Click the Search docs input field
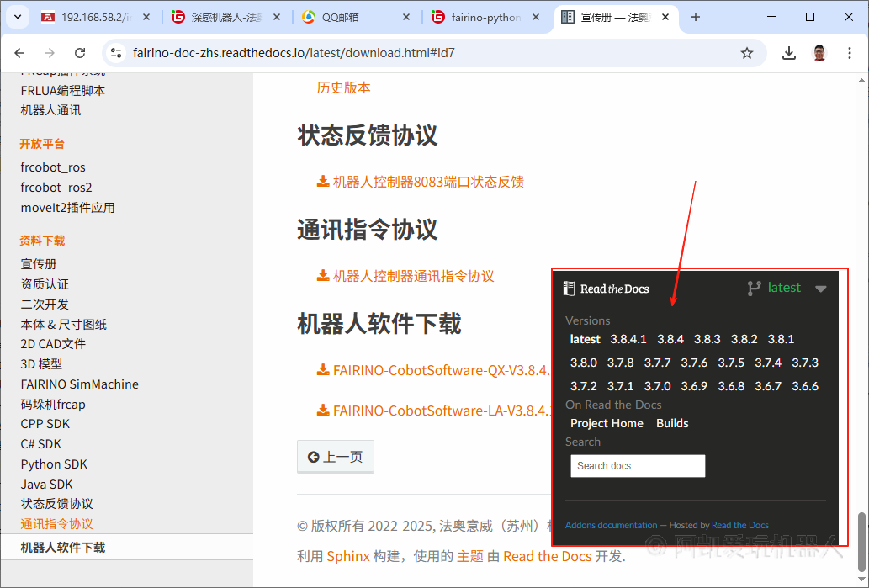869x588 pixels. click(x=638, y=466)
